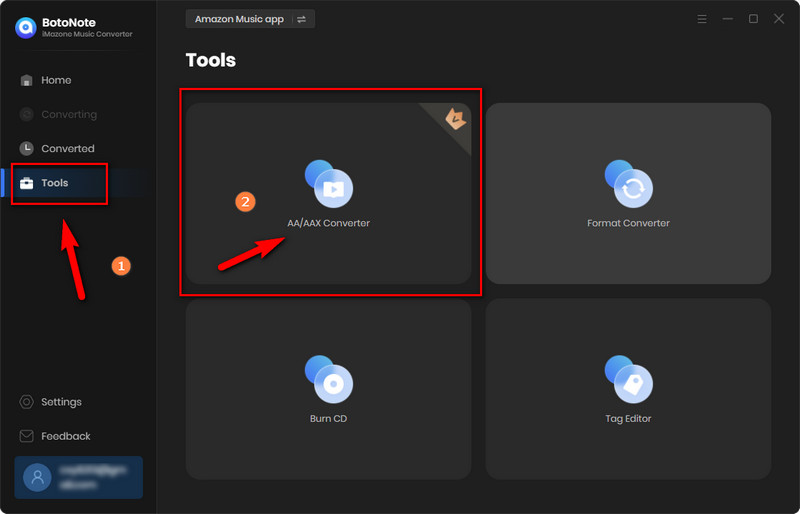The image size is (800, 514).
Task: Switch source via Amazon Music app button
Action: pyautogui.click(x=250, y=19)
